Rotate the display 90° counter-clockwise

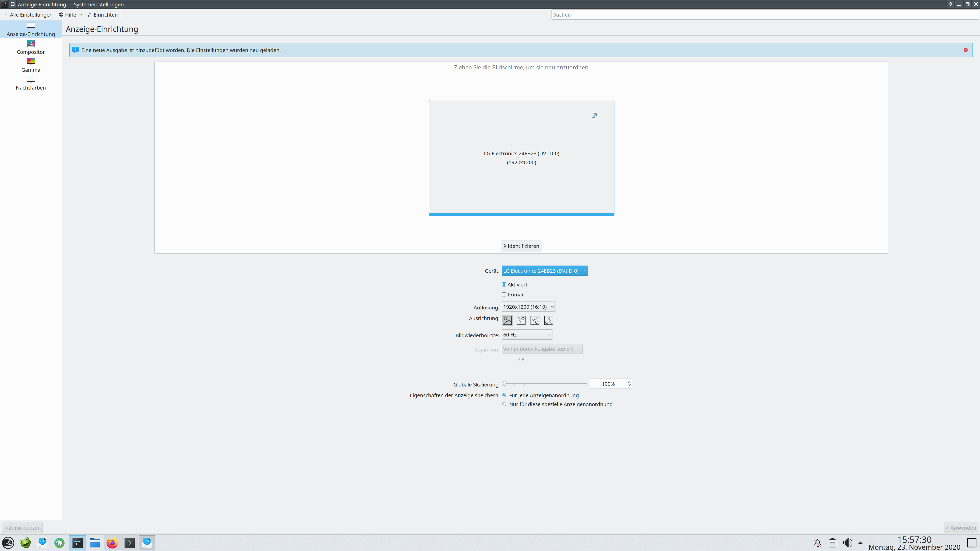(x=548, y=320)
